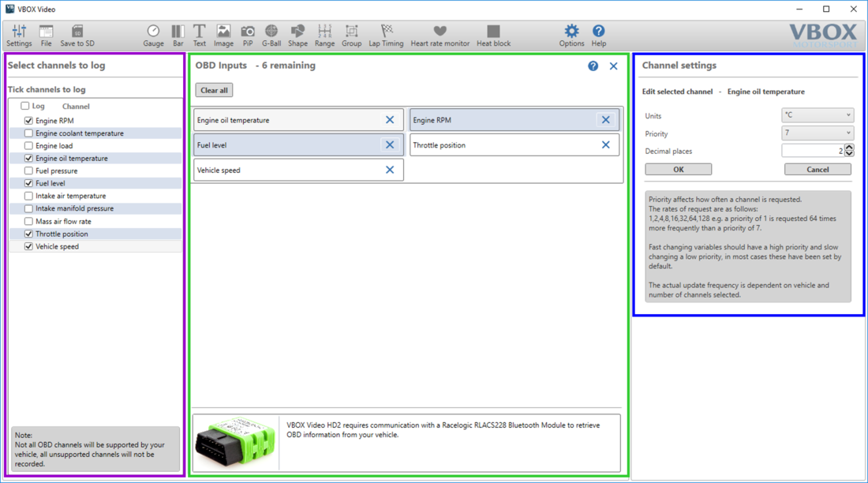Add a Heat block element
Image resolution: width=868 pixels, height=483 pixels.
tap(493, 36)
